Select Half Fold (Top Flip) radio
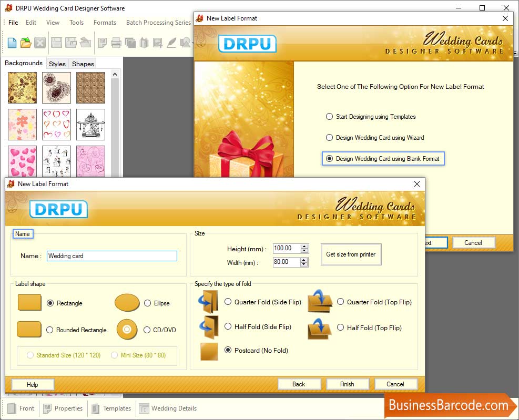The image size is (519, 420). (341, 327)
